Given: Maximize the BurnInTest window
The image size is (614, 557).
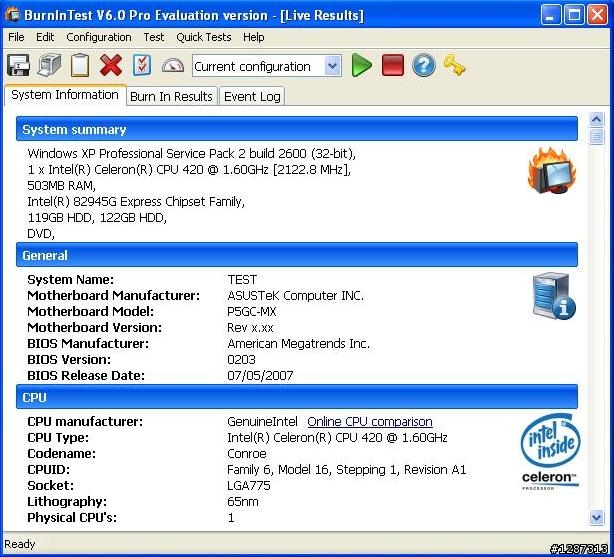Looking at the screenshot, I should click(x=574, y=15).
